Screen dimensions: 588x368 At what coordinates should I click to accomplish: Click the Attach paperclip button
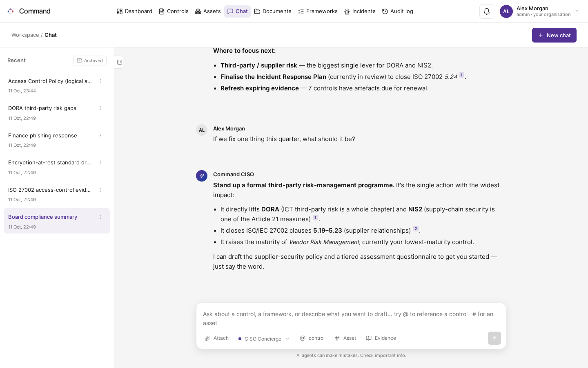coord(217,338)
